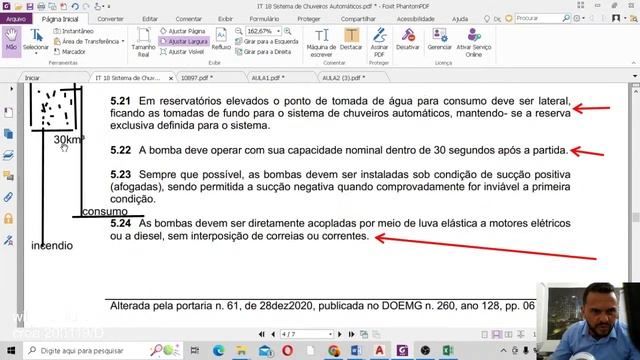This screenshot has height=360, width=640.
Task: Click Ajustar Página fit page
Action: pyautogui.click(x=182, y=31)
